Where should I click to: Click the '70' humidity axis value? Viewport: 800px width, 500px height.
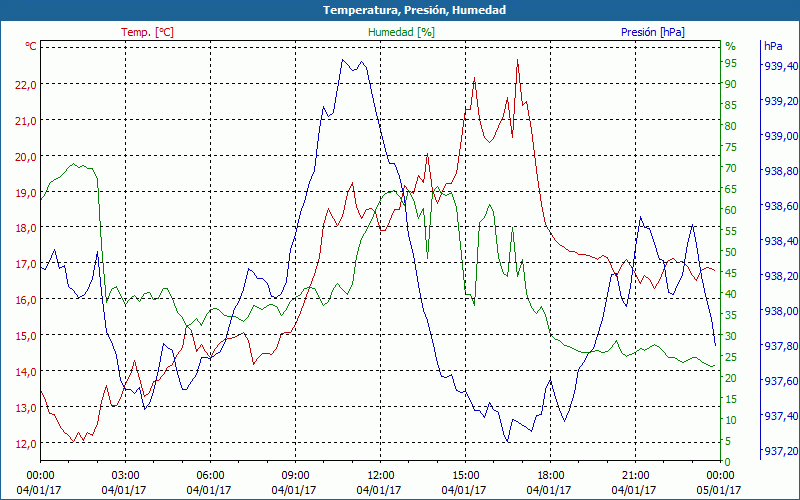731,168
